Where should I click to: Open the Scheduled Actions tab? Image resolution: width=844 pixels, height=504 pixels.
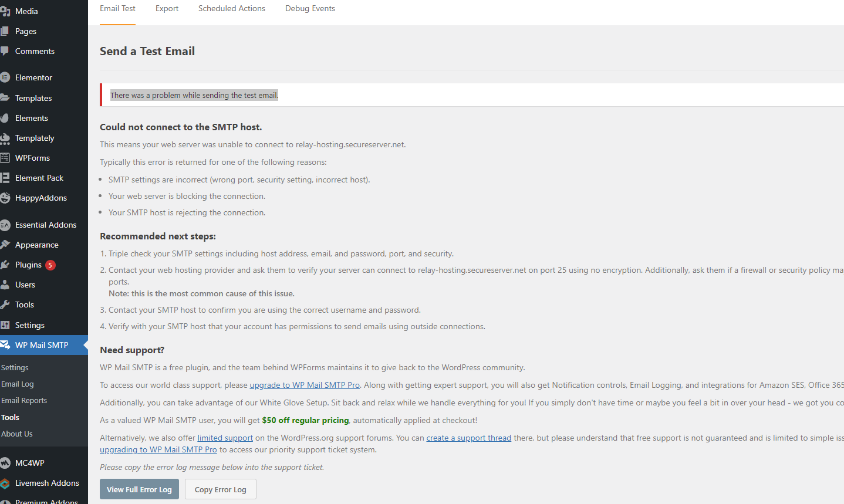(x=232, y=9)
